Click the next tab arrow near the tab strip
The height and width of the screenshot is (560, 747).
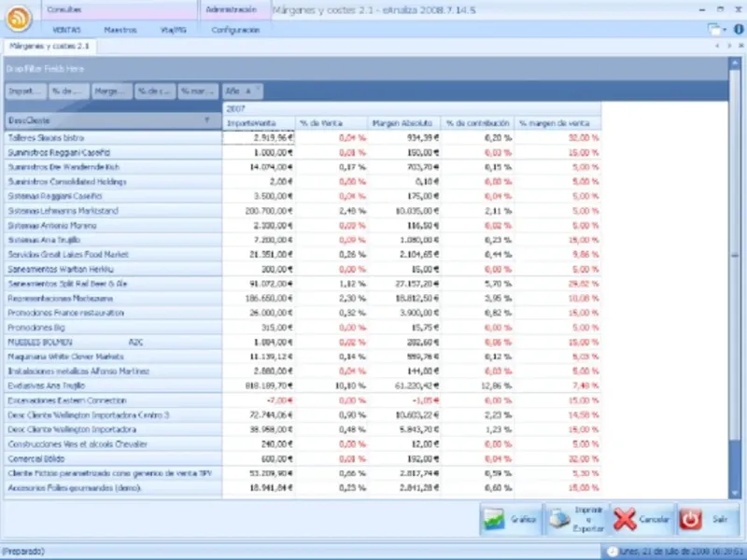tap(729, 46)
